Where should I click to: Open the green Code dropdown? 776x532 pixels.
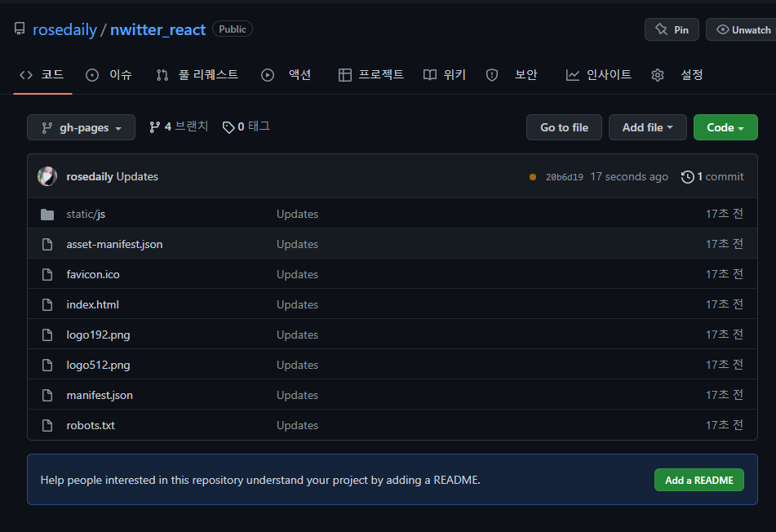click(725, 127)
